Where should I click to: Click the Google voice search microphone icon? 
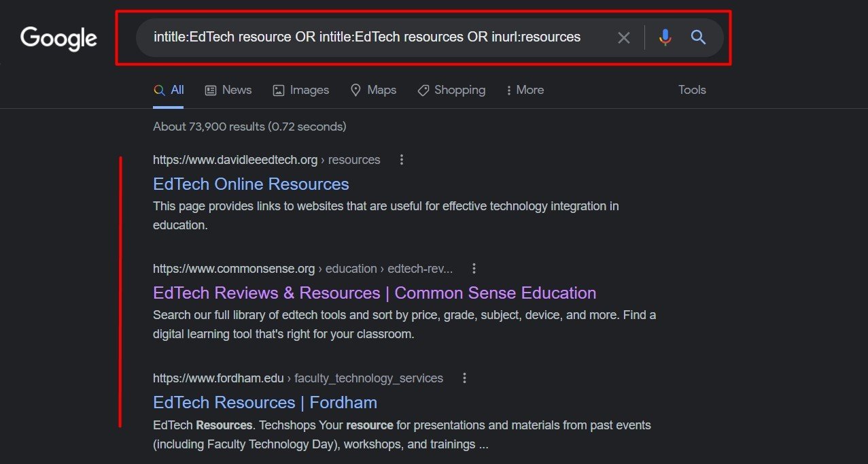665,37
